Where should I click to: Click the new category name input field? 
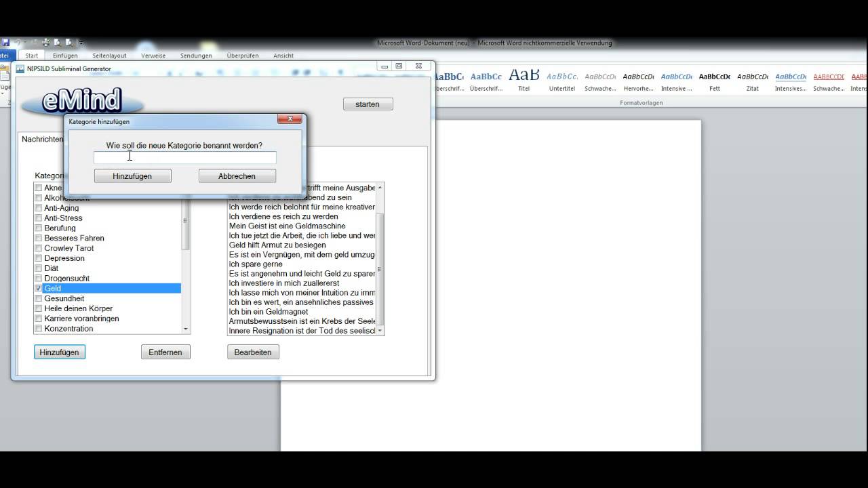tap(185, 157)
